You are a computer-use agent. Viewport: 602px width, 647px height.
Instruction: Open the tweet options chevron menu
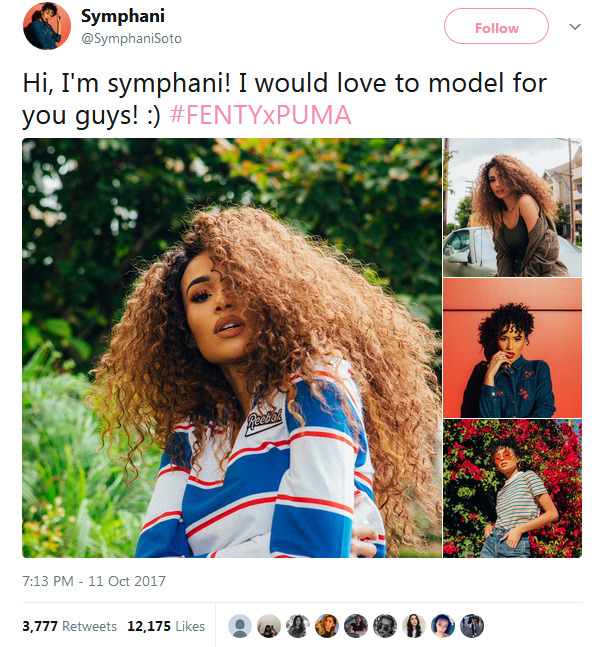click(x=574, y=27)
